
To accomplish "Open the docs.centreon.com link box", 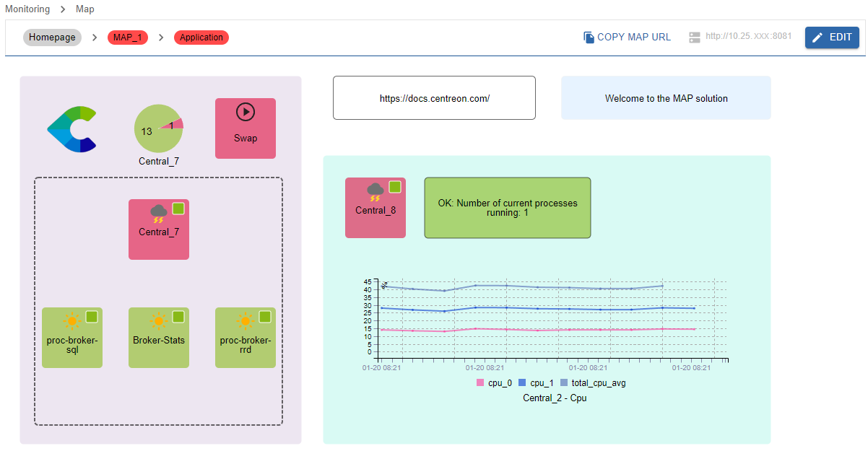I will [434, 98].
